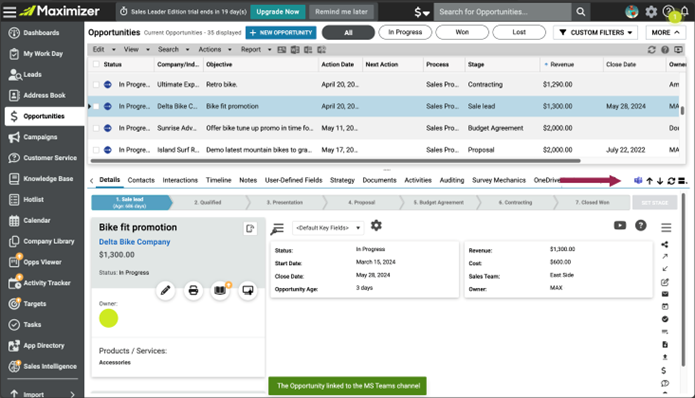Open notifications bell icon
695x398 pixels.
[685, 11]
